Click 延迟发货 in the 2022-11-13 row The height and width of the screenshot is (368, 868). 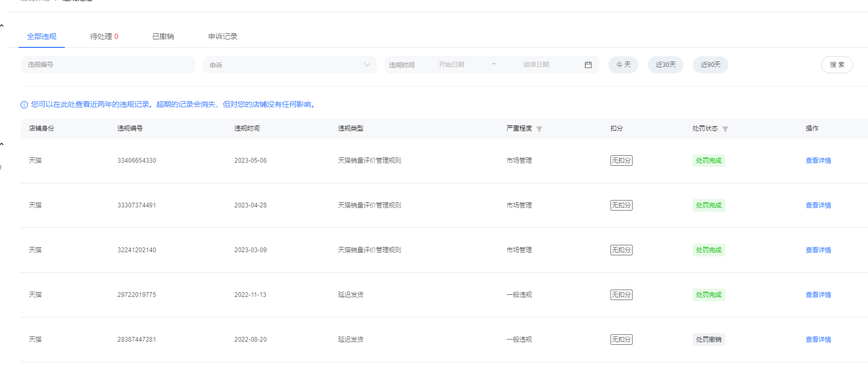[351, 295]
